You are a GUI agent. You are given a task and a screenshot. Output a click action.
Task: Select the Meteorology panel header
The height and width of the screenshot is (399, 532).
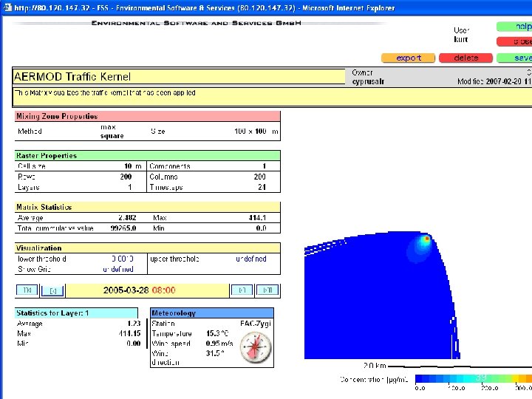(x=212, y=313)
